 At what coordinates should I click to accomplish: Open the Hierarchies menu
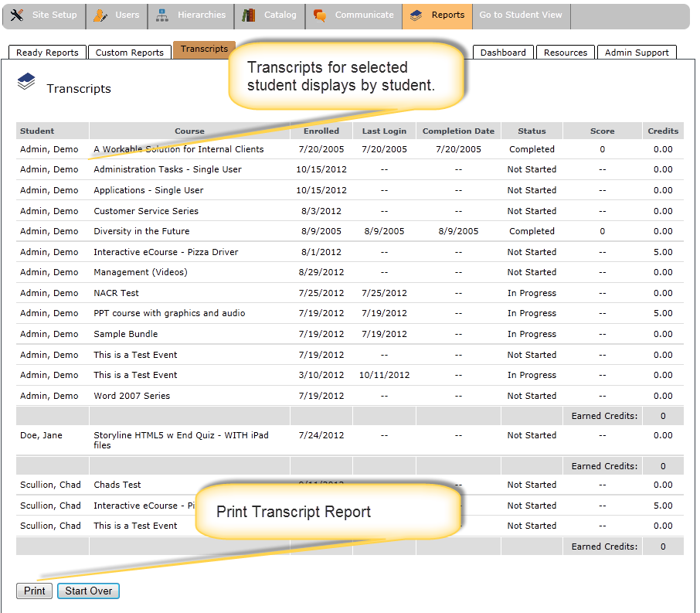pyautogui.click(x=191, y=16)
